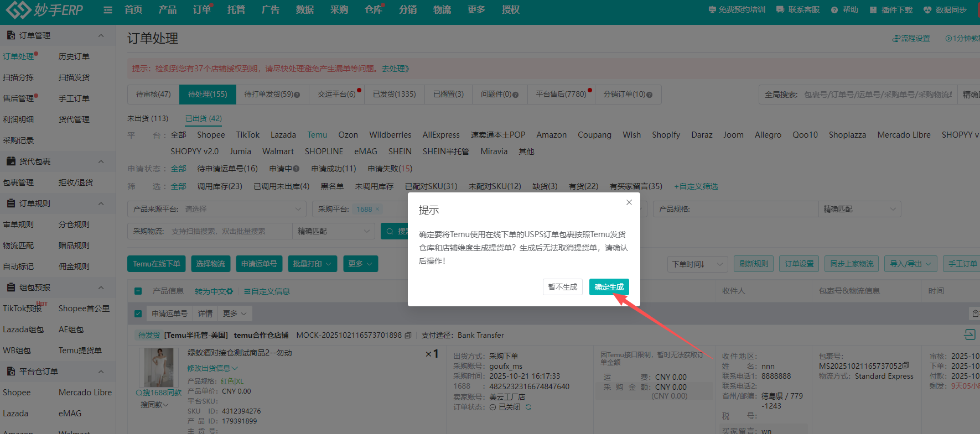Click the 货代包裹 sidebar section icon
The image size is (980, 434).
pos(11,161)
